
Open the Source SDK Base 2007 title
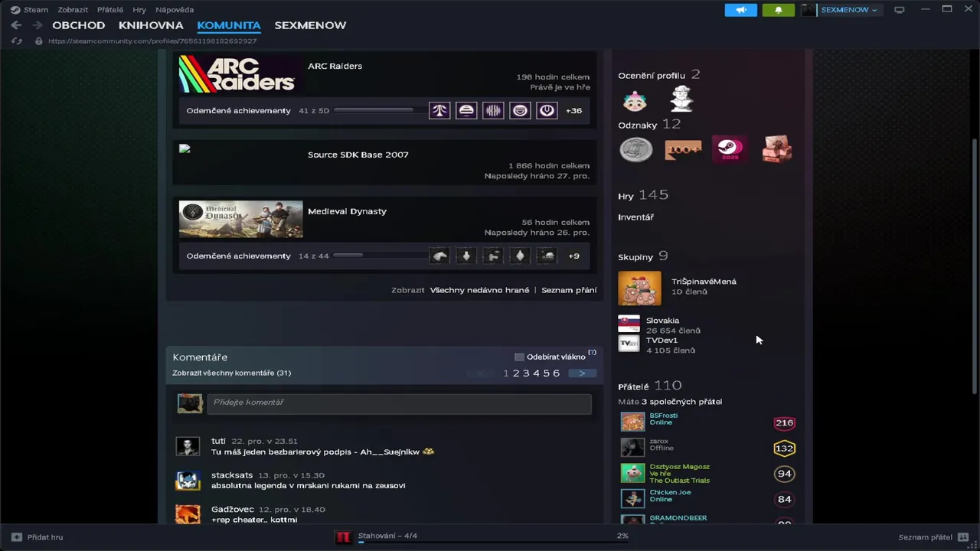coord(358,155)
